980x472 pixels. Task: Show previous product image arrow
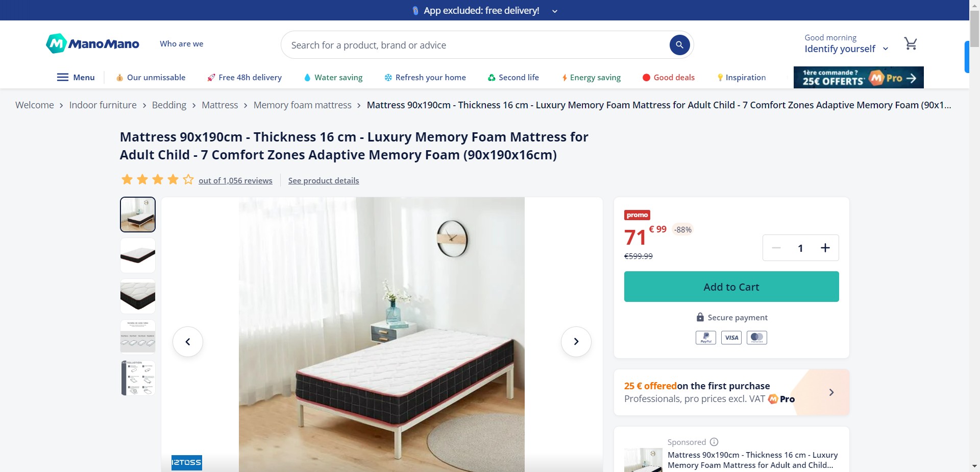[188, 341]
